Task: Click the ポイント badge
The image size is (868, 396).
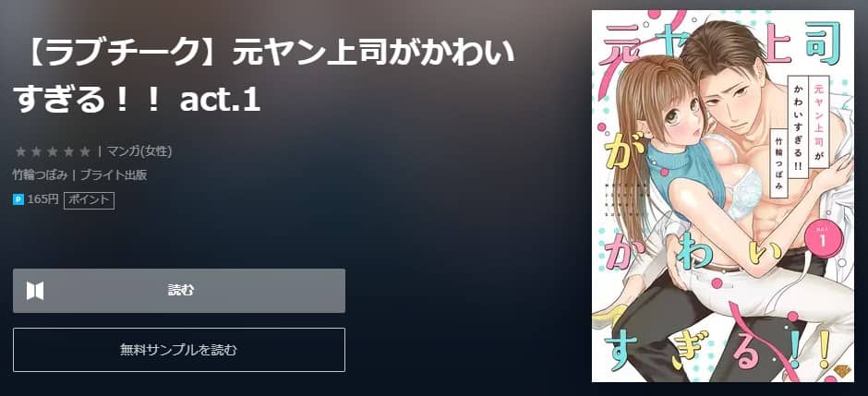Action: pos(90,200)
